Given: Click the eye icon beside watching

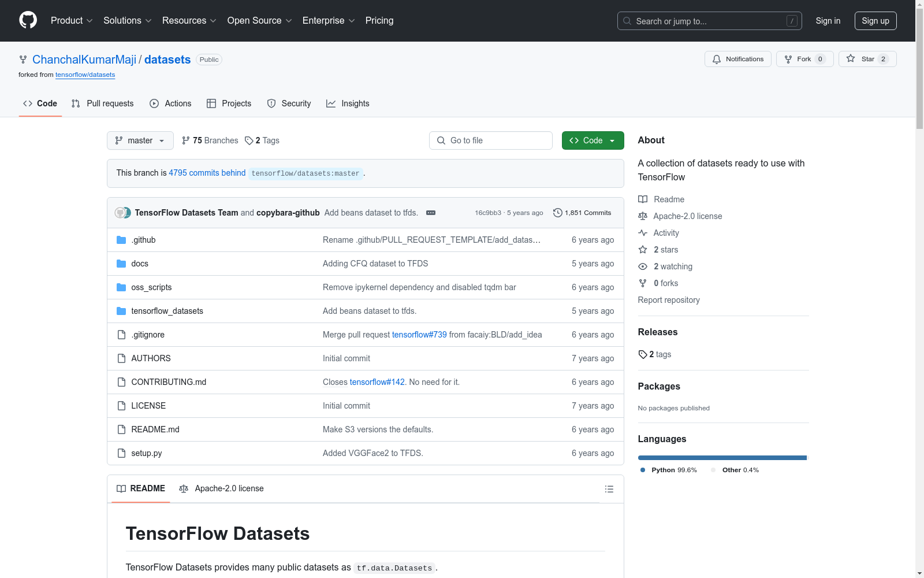Looking at the screenshot, I should click(x=643, y=266).
